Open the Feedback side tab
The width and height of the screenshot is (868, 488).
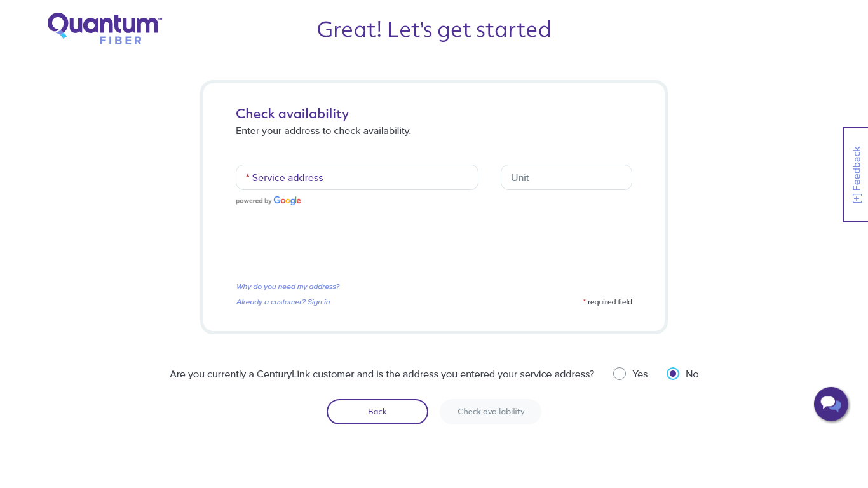click(x=855, y=175)
